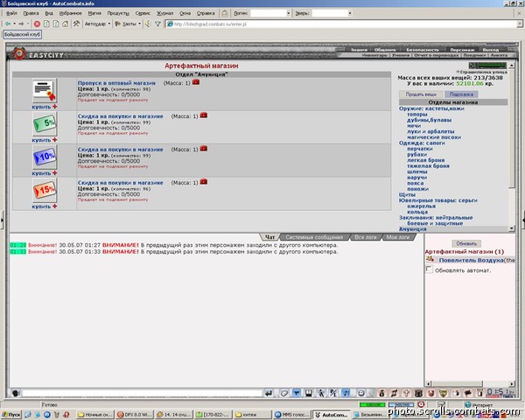Click the green 5% discount card image
The image size is (525, 420).
tap(45, 124)
